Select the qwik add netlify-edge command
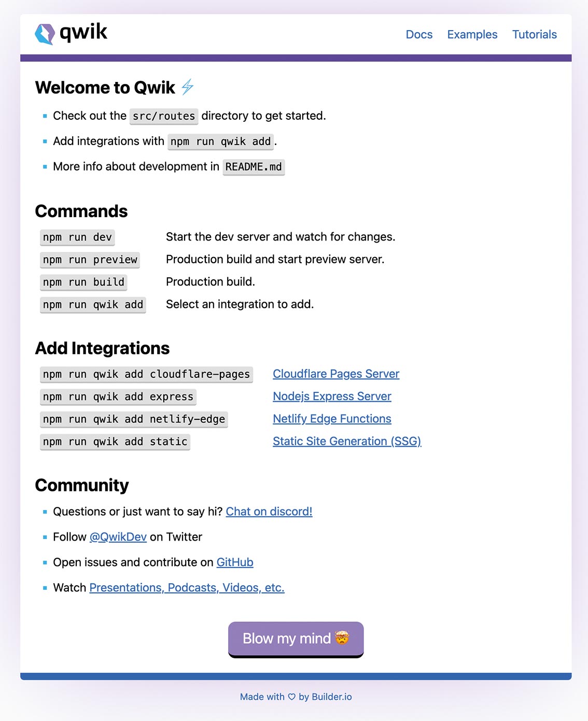Screen dimensions: 588x721 [134, 419]
